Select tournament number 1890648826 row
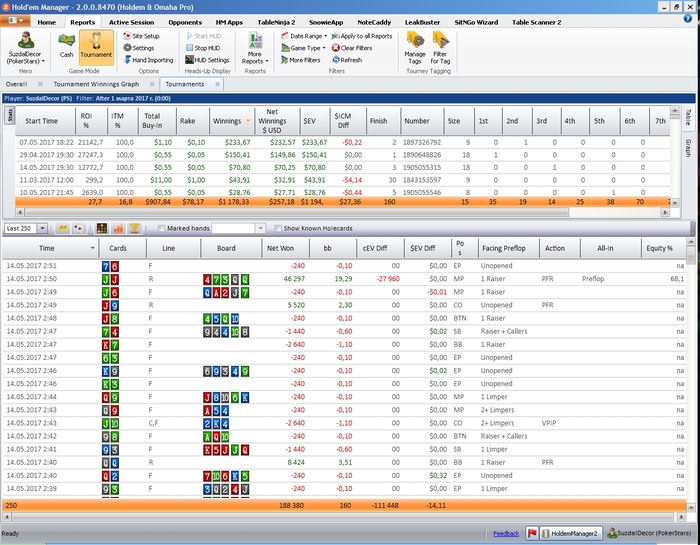This screenshot has height=545, width=700. pos(342,155)
